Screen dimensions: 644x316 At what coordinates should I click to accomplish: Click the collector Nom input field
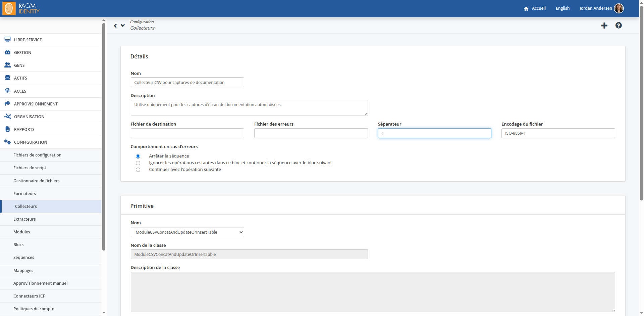tap(187, 82)
